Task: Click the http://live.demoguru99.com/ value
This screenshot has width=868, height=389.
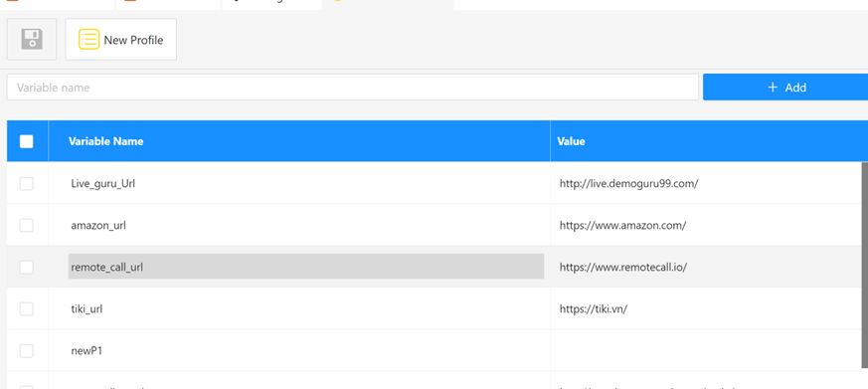Action: coord(628,183)
